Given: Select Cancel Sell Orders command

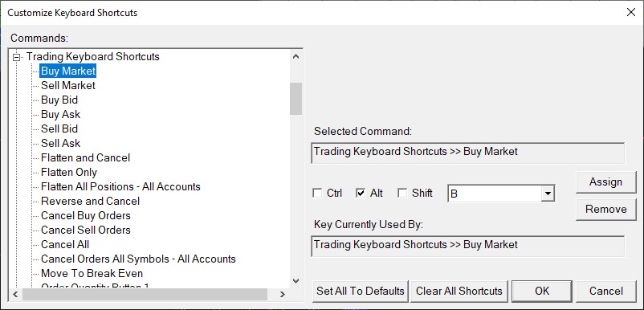Looking at the screenshot, I should coord(85,230).
